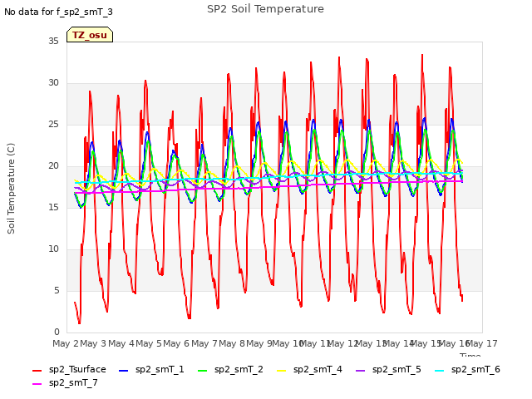Click the sp2_smT_1 legend entry
This screenshot has height=399, width=532.
coord(151,369)
